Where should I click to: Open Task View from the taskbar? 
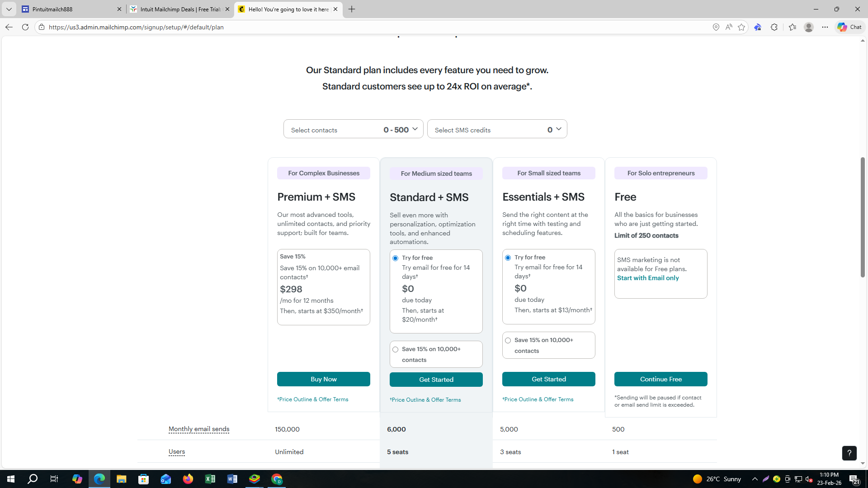coord(54,479)
